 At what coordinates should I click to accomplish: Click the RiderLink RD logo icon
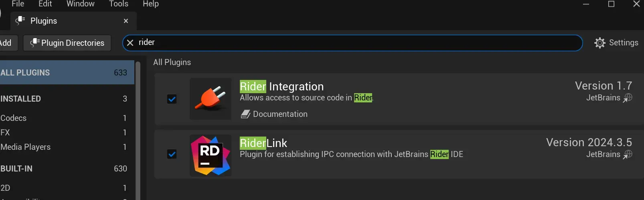tap(210, 155)
